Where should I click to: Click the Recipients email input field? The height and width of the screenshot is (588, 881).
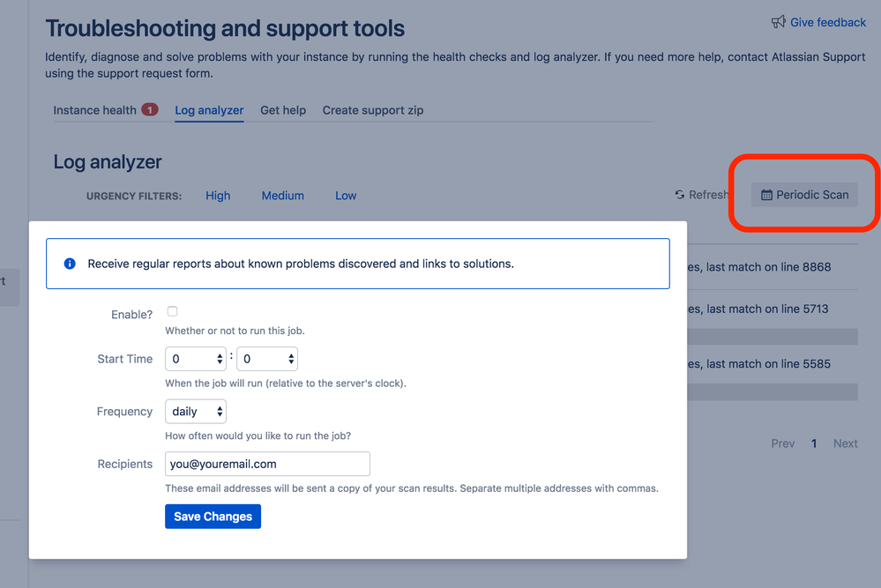pyautogui.click(x=266, y=464)
